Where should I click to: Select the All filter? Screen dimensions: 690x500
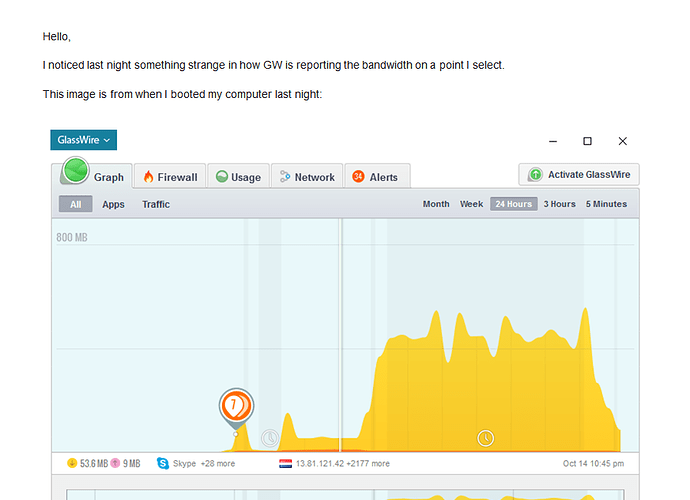75,204
